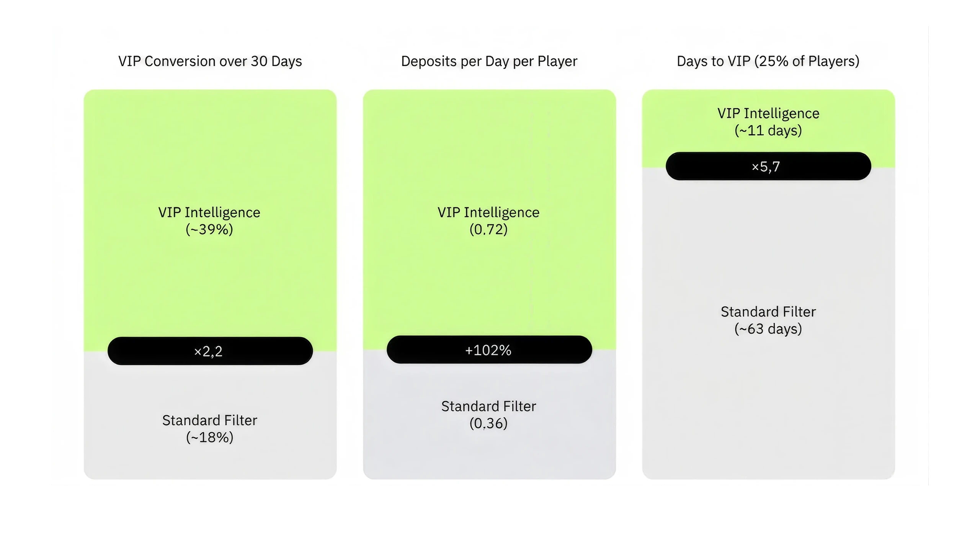980x536 pixels.
Task: Select the Days to VIP (25% of Players) title
Action: pos(768,61)
